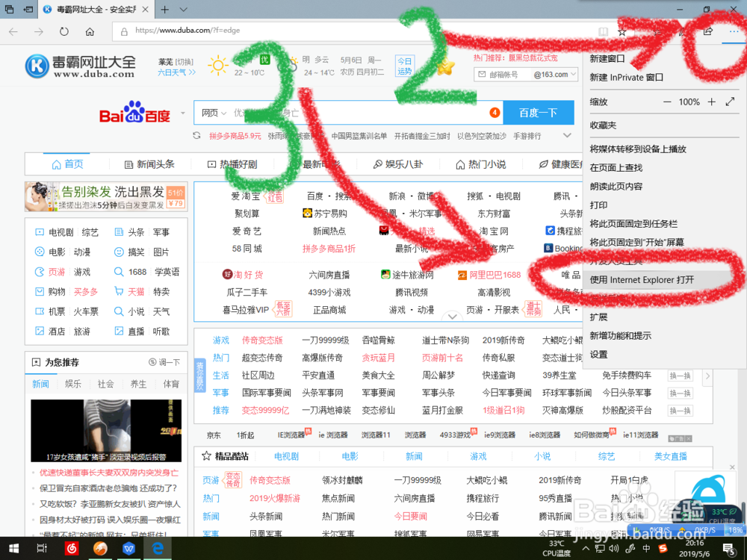This screenshot has height=560, width=747.
Task: Open 新闻头条 tab
Action: [149, 164]
